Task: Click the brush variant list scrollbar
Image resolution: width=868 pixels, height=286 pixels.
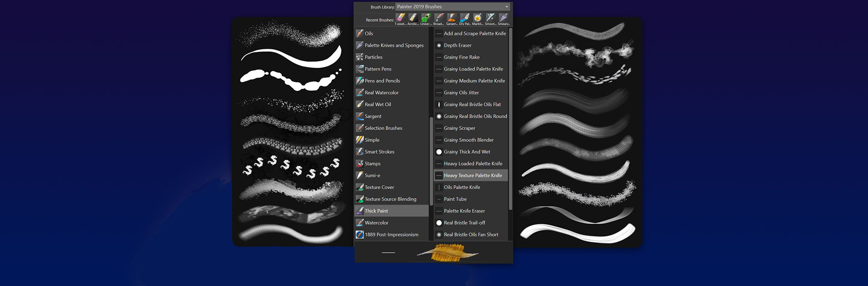Action: coord(510,119)
